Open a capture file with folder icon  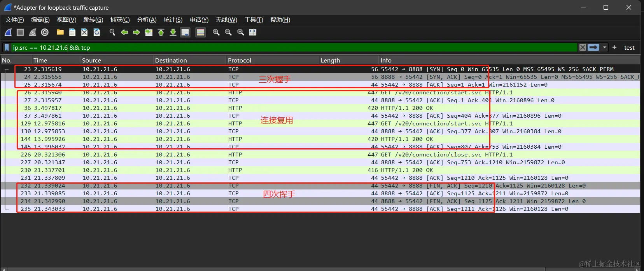(60, 32)
